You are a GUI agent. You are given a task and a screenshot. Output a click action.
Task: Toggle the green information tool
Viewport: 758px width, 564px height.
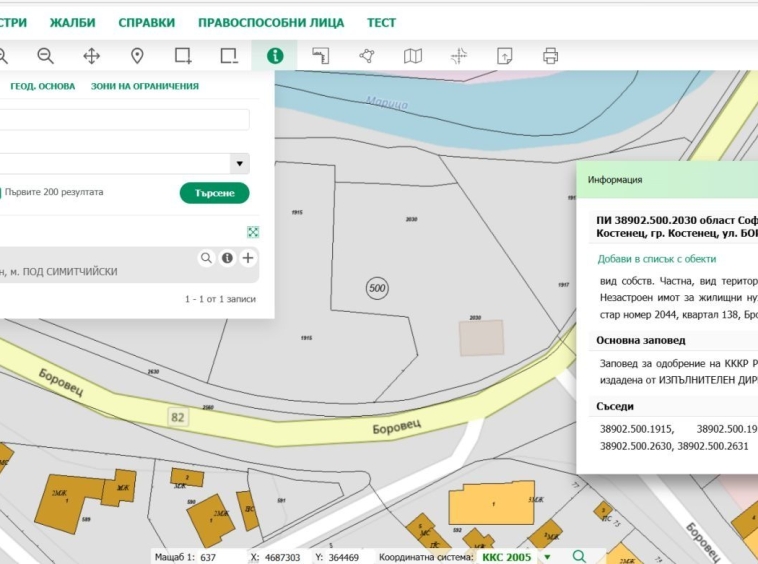(x=275, y=56)
